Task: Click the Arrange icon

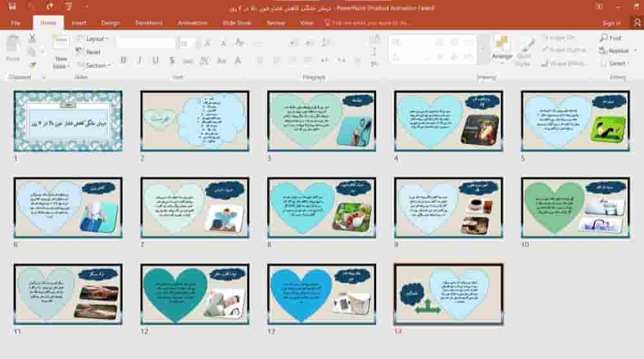Action: point(502,50)
